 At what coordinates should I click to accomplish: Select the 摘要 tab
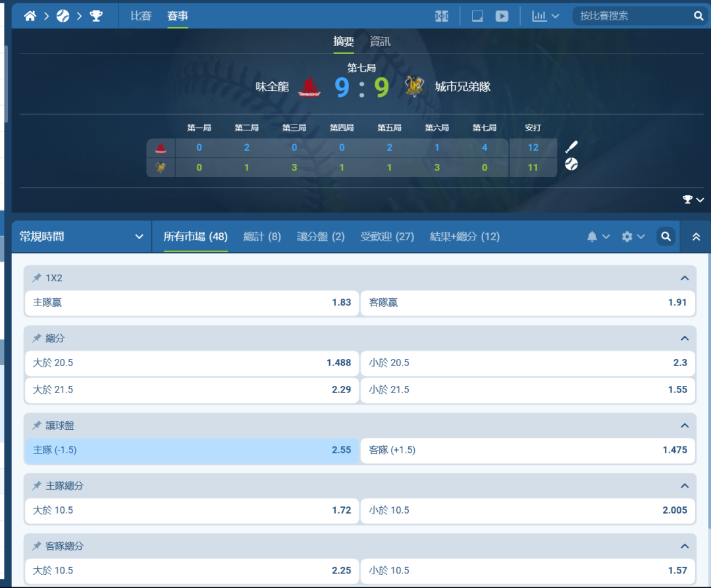(344, 41)
